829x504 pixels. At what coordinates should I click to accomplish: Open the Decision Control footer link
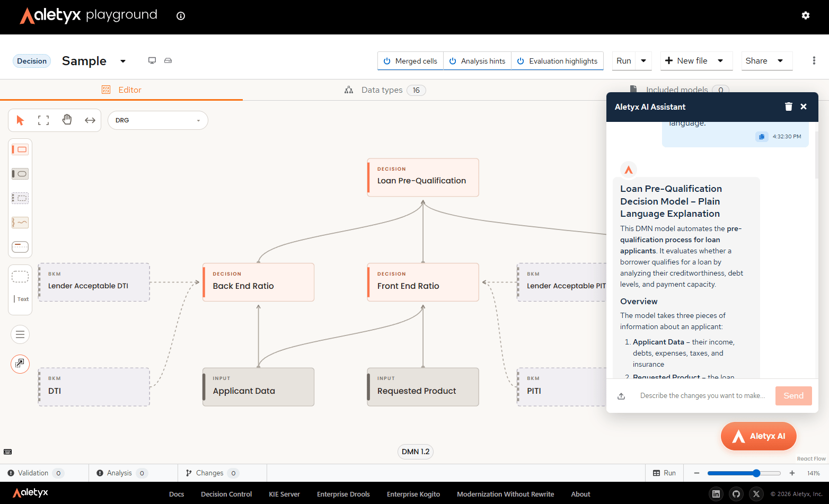[226, 494]
